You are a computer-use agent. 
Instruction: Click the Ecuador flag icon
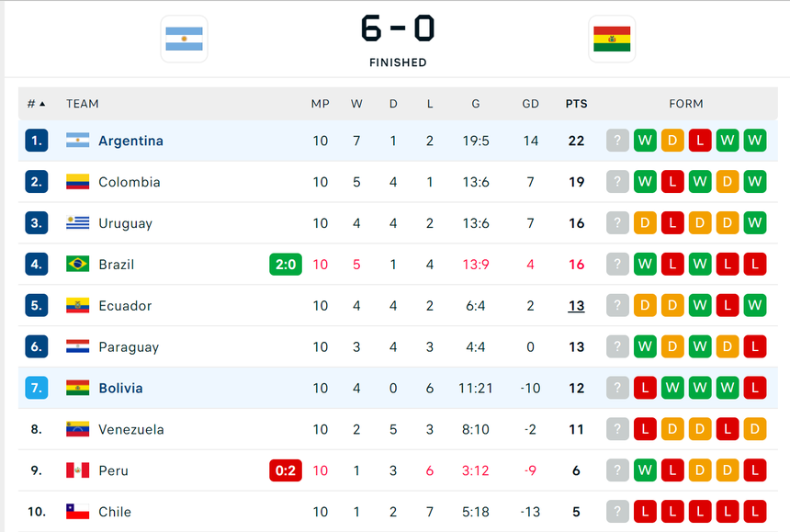(x=77, y=306)
